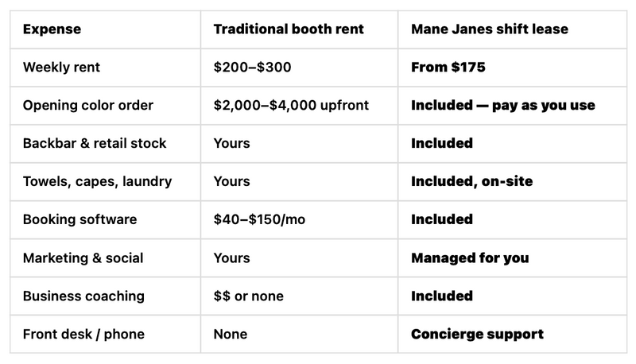Select the From $175 cell
The image size is (636, 364).
[x=448, y=68]
